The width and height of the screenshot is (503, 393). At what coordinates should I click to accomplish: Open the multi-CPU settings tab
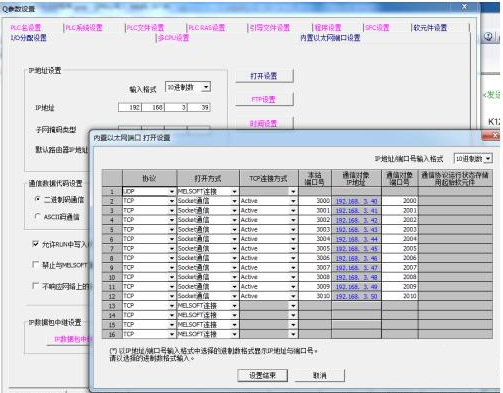click(174, 38)
